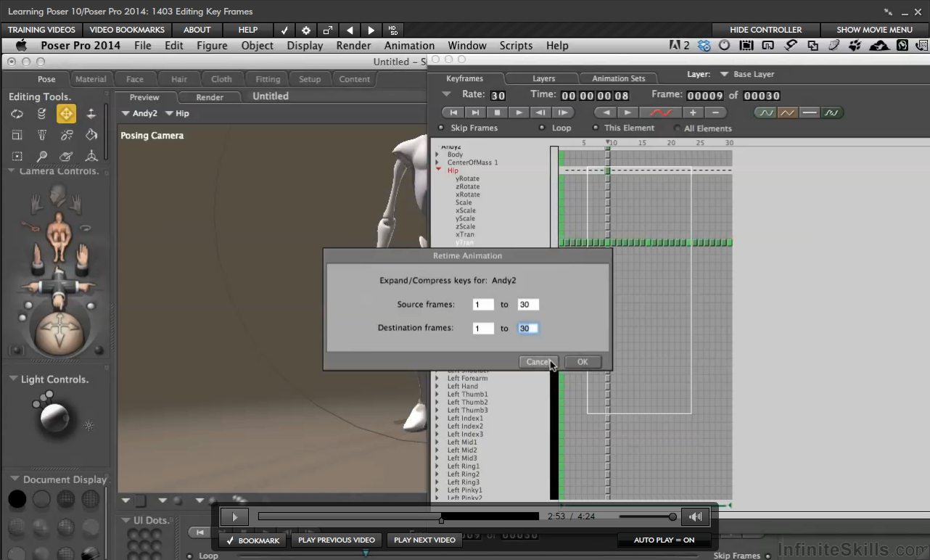930x560 pixels.
Task: Click the paw print menu bar icon
Action: point(855,45)
